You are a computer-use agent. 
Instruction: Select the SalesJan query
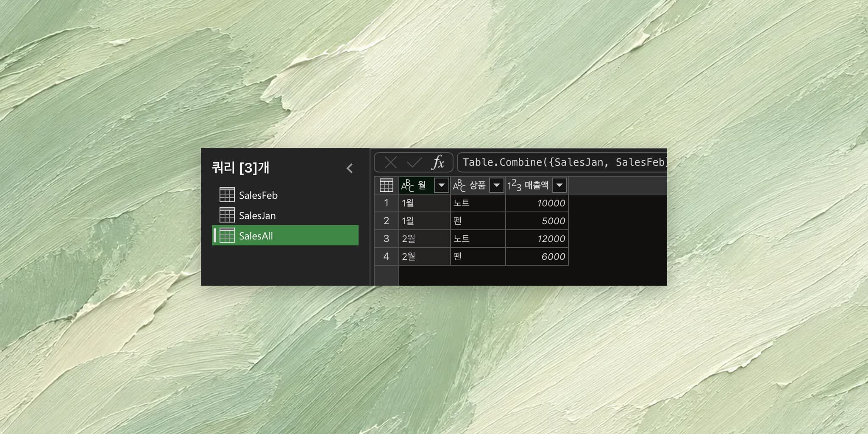click(x=285, y=215)
